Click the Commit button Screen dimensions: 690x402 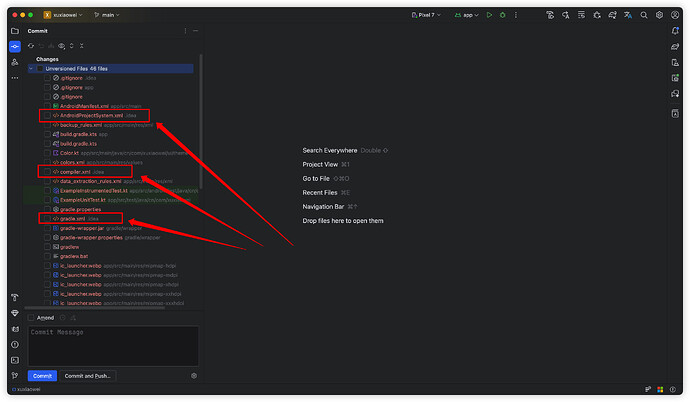[x=42, y=376]
